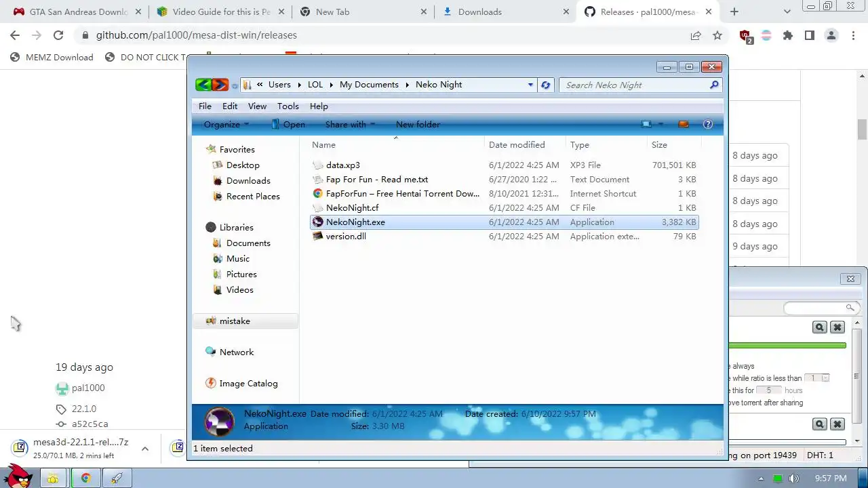Expand the address bar history dropdown
Image resolution: width=868 pixels, height=488 pixels.
(530, 85)
